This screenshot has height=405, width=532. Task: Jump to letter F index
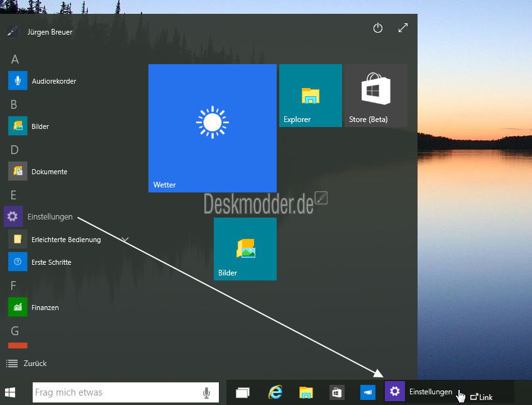pyautogui.click(x=13, y=286)
